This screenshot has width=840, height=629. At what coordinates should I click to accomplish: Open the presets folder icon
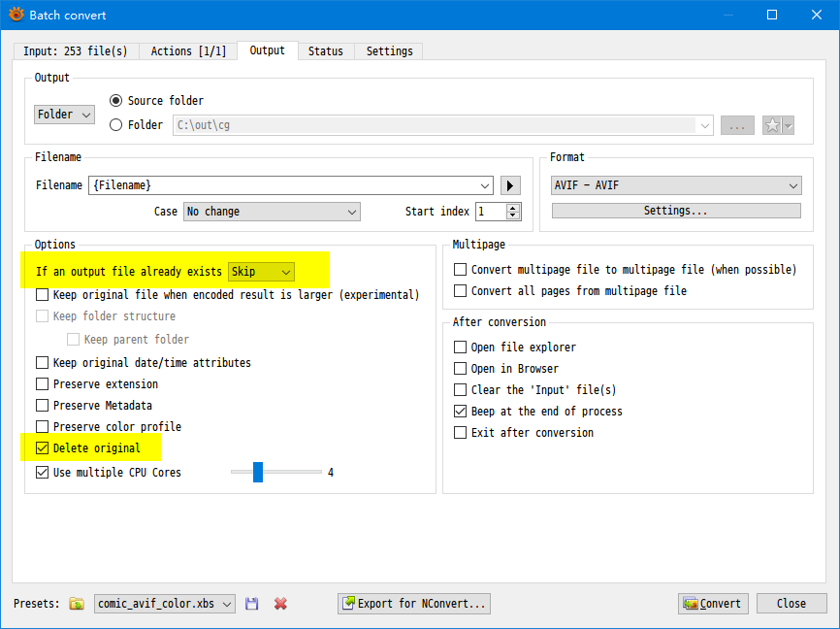[77, 604]
